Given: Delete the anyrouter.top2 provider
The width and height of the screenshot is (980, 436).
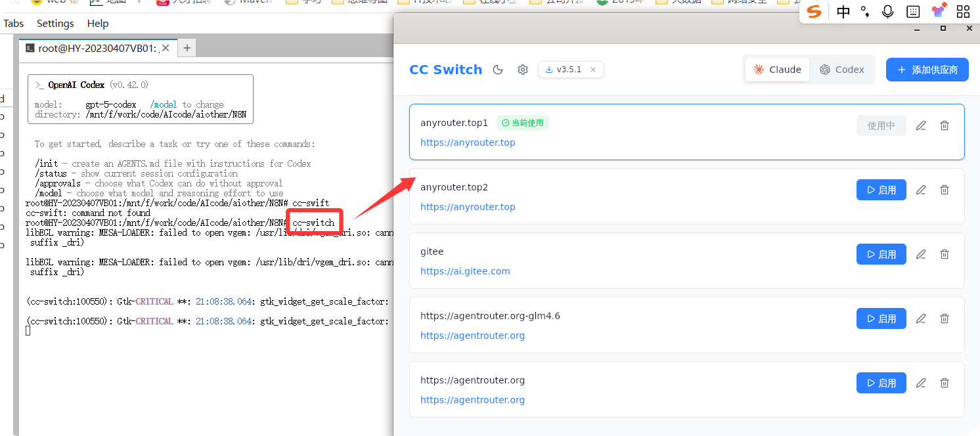Looking at the screenshot, I should click(945, 190).
